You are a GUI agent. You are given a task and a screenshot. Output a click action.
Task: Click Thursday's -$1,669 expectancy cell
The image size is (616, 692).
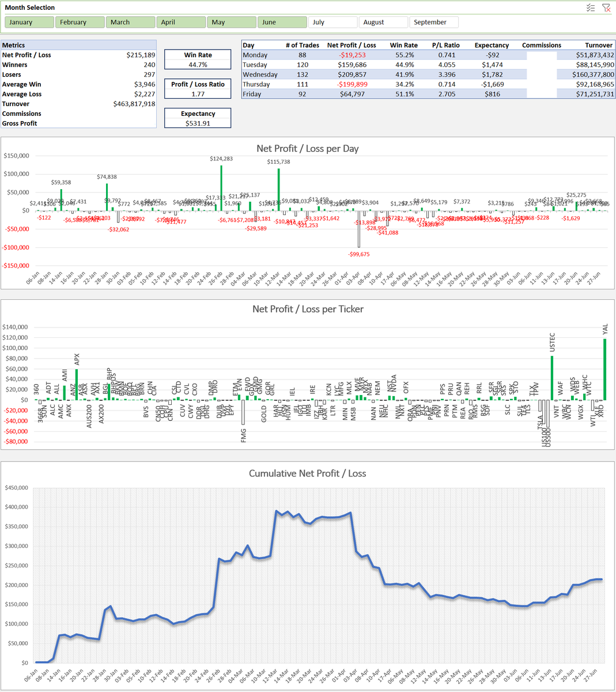tap(492, 84)
